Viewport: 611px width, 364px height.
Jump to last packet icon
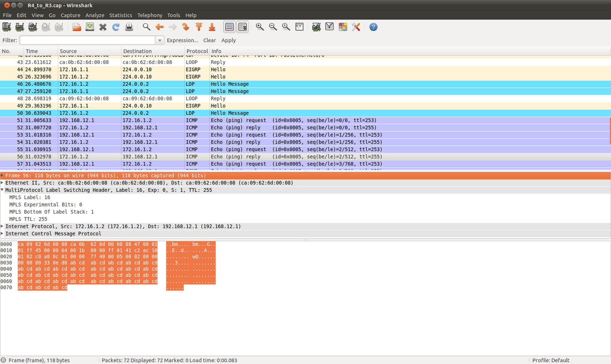[212, 27]
